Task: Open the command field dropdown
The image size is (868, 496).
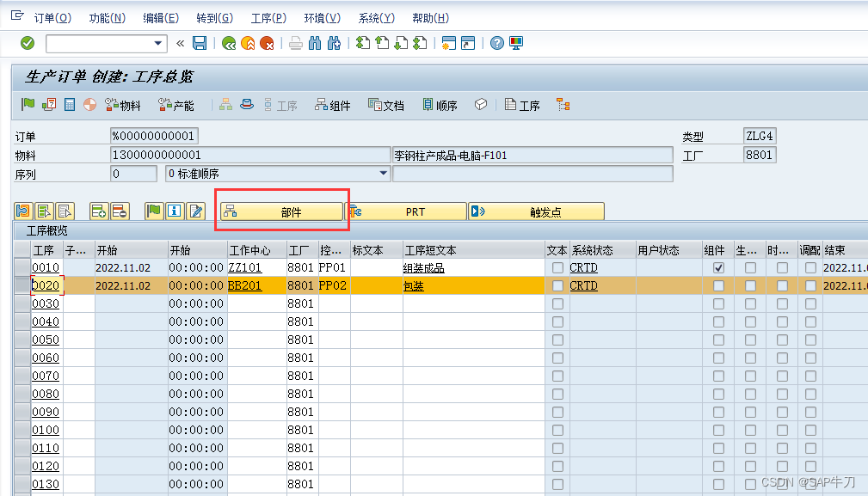Action: [157, 43]
